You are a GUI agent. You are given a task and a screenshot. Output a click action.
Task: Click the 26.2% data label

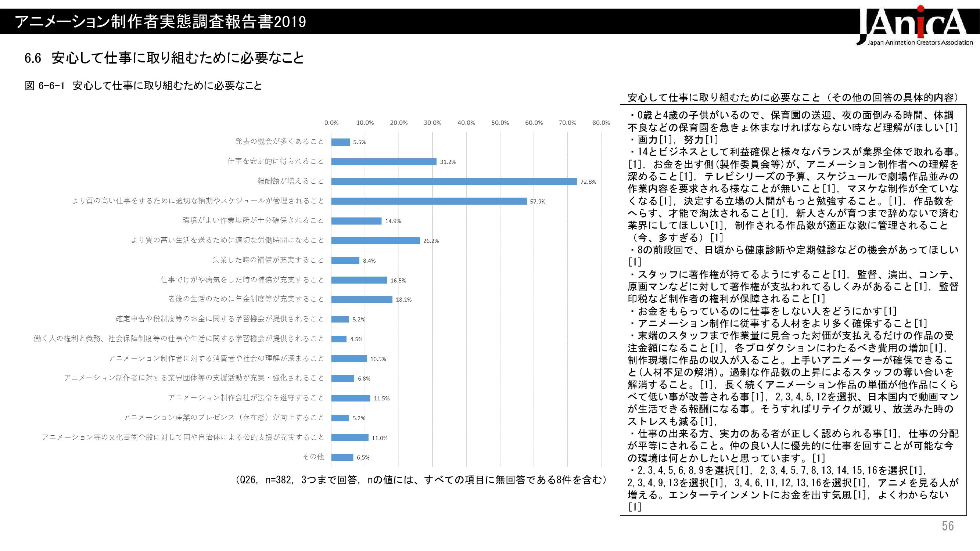point(431,241)
